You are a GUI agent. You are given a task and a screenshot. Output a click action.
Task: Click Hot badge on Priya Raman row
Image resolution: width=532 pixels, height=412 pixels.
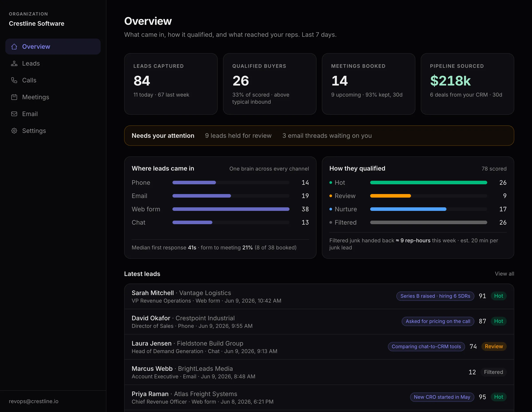coord(498,397)
